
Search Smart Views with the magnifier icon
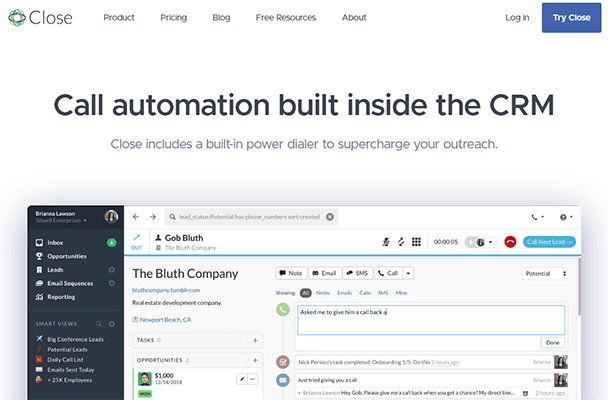coord(99,324)
